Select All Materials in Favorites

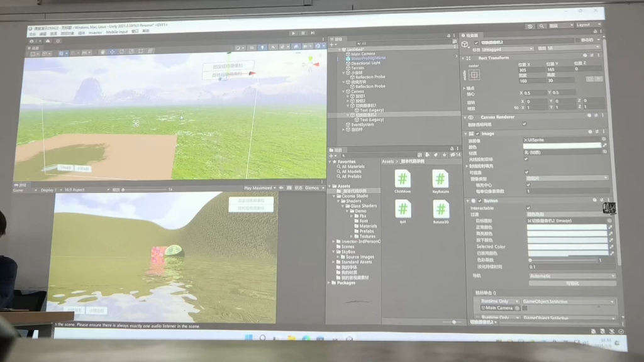click(x=353, y=167)
